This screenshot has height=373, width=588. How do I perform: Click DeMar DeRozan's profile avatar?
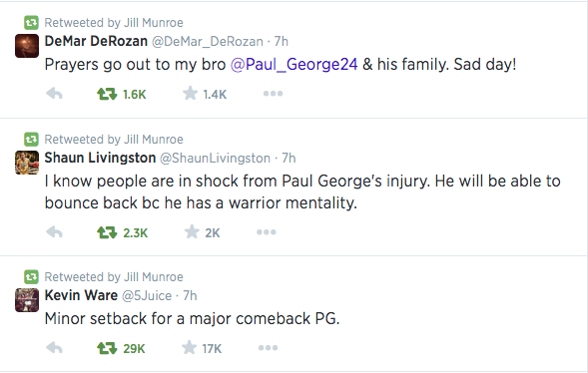pyautogui.click(x=27, y=46)
